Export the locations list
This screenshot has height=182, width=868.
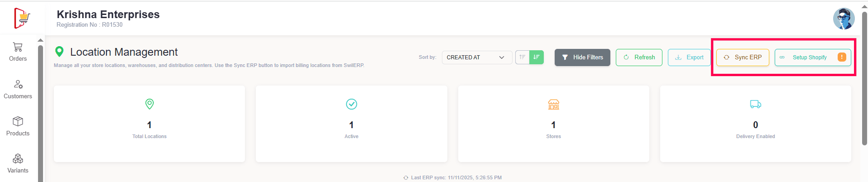point(689,57)
